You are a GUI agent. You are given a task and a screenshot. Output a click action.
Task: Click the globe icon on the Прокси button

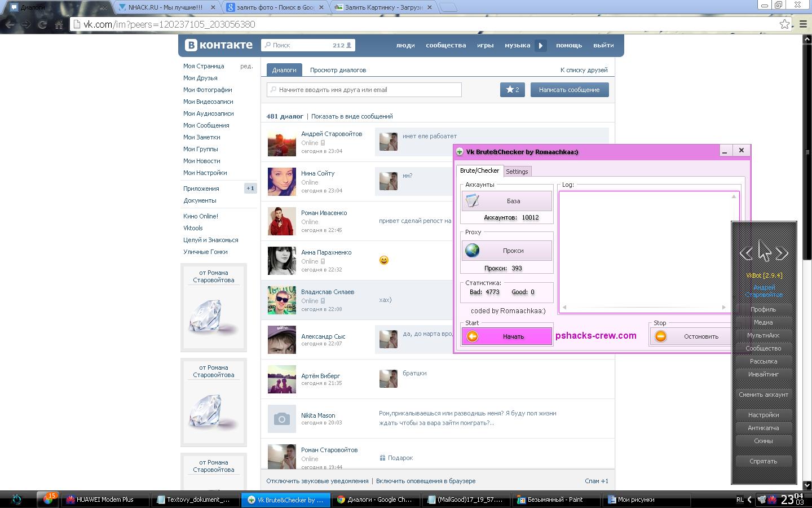pyautogui.click(x=473, y=250)
